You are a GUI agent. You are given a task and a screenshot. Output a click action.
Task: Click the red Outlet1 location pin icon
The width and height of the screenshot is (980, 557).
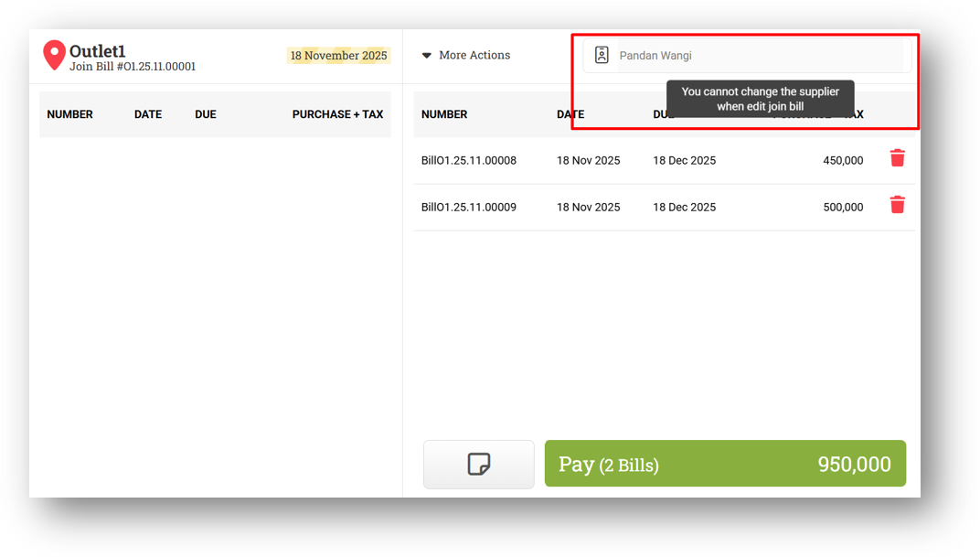(x=54, y=55)
